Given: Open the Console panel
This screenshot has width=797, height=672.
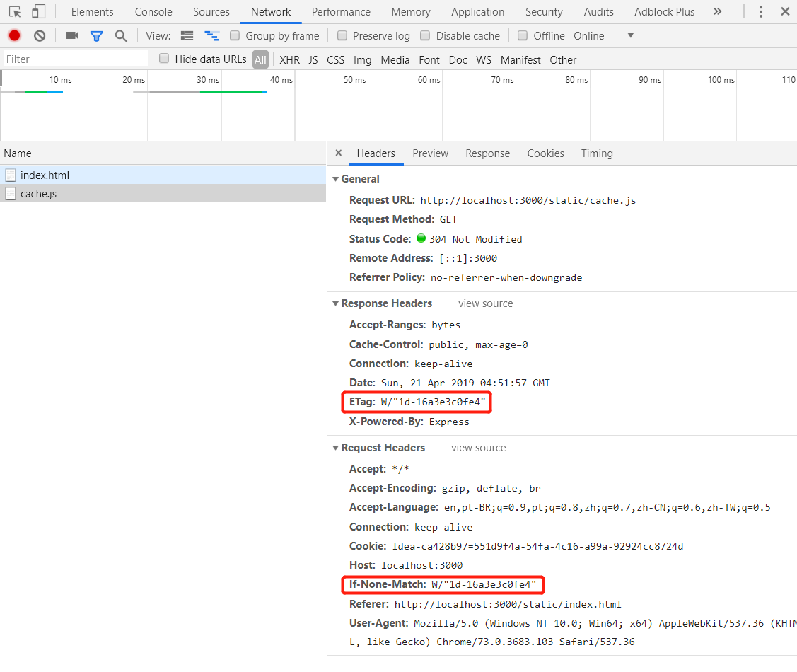Looking at the screenshot, I should 153,12.
